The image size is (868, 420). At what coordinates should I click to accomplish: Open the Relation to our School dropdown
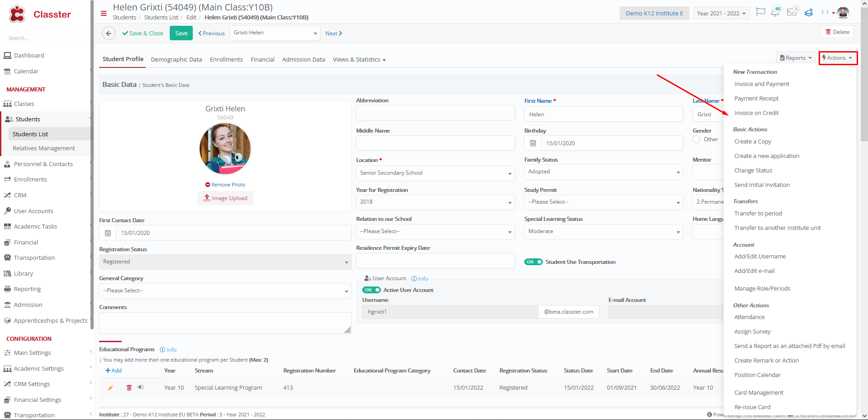435,231
